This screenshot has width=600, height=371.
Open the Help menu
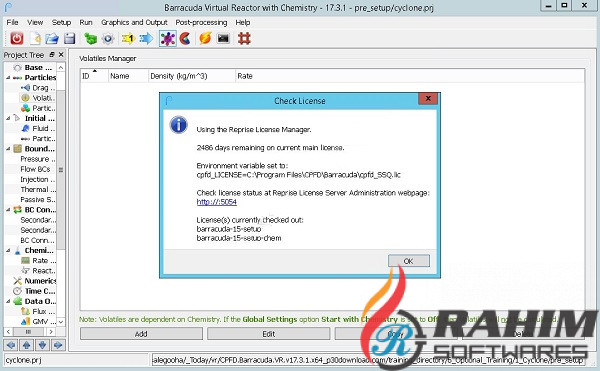[x=243, y=23]
